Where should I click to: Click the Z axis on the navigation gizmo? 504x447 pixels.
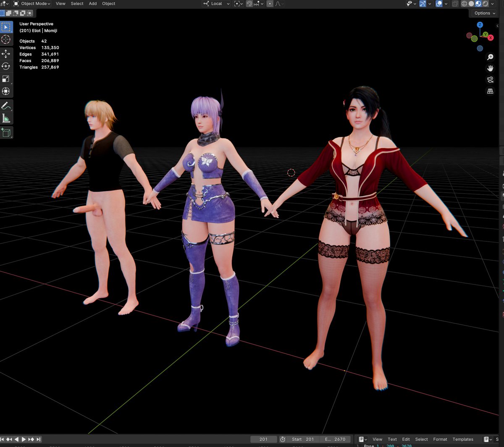(480, 24)
